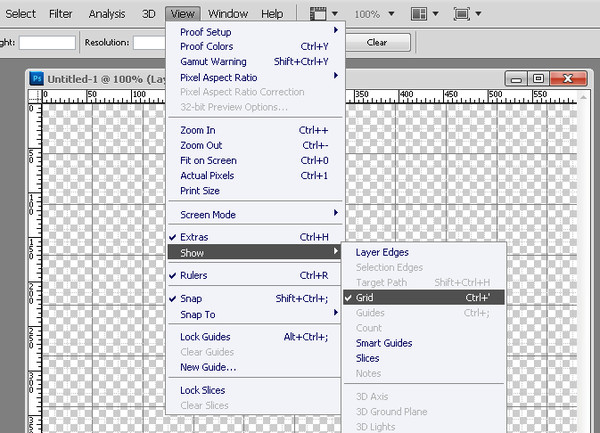Screen dimensions: 600x433
Task: Uncheck Grid in the Show submenu
Action: pos(424,297)
